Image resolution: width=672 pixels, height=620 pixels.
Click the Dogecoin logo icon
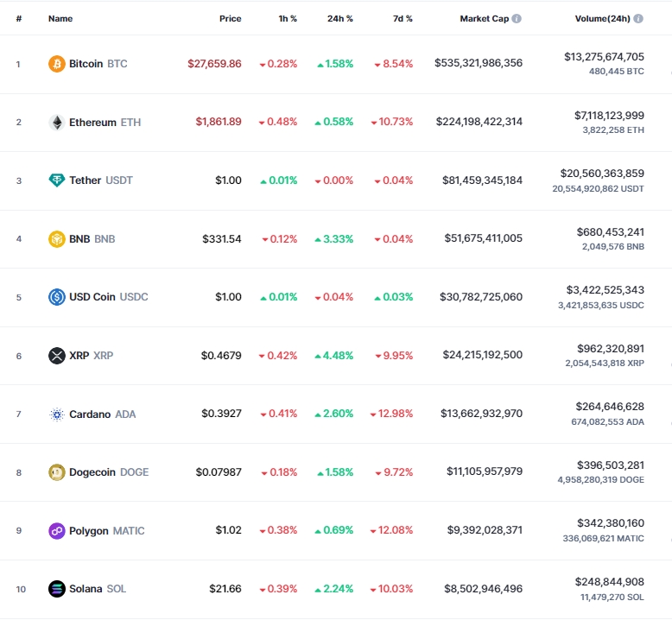(x=56, y=472)
